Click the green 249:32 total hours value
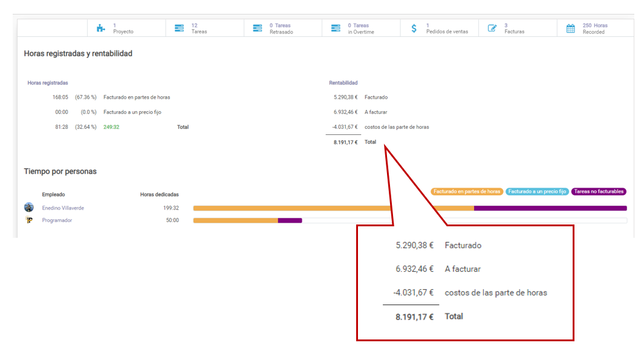 click(111, 127)
